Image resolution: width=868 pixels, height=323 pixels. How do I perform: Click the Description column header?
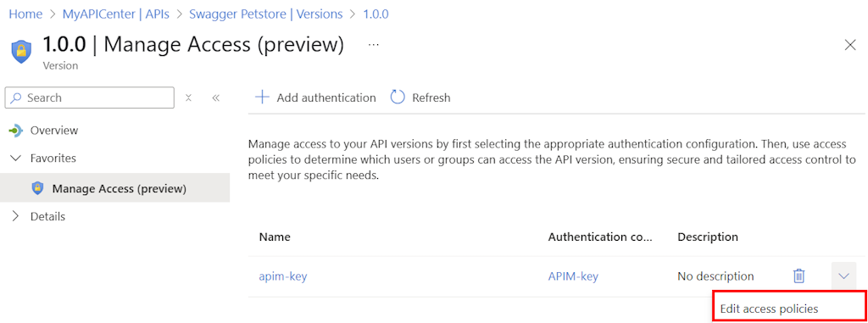tap(708, 237)
